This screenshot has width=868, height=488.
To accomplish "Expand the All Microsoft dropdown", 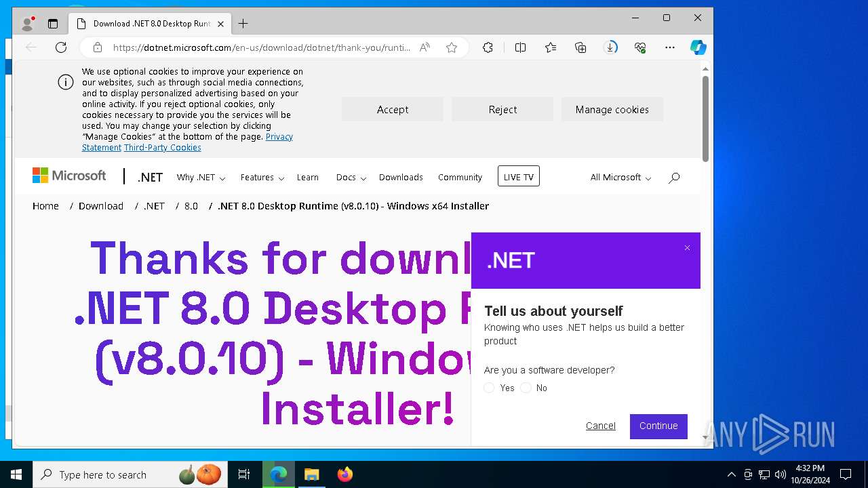I will 620,177.
